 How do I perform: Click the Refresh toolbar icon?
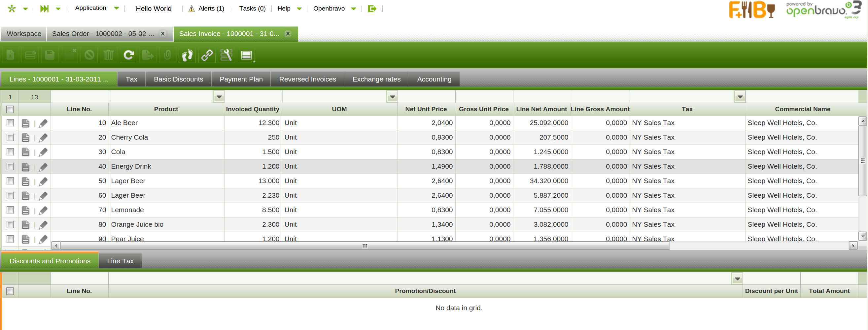point(128,55)
